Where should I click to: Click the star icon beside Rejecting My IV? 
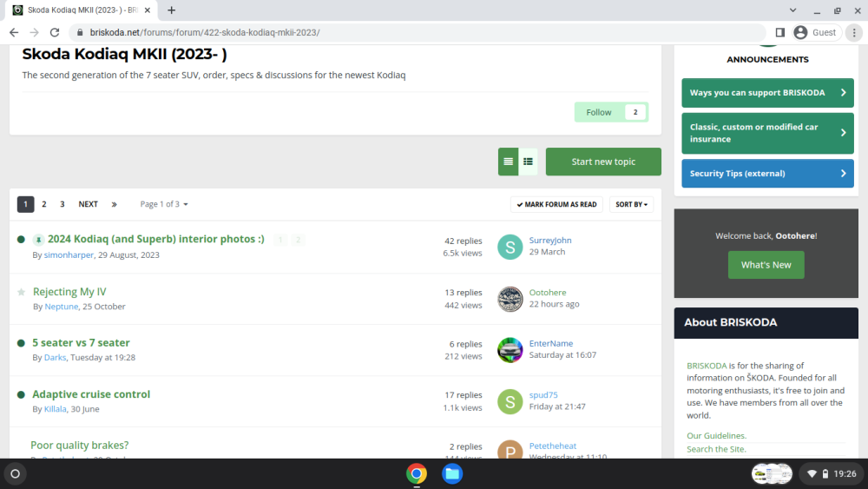21,292
